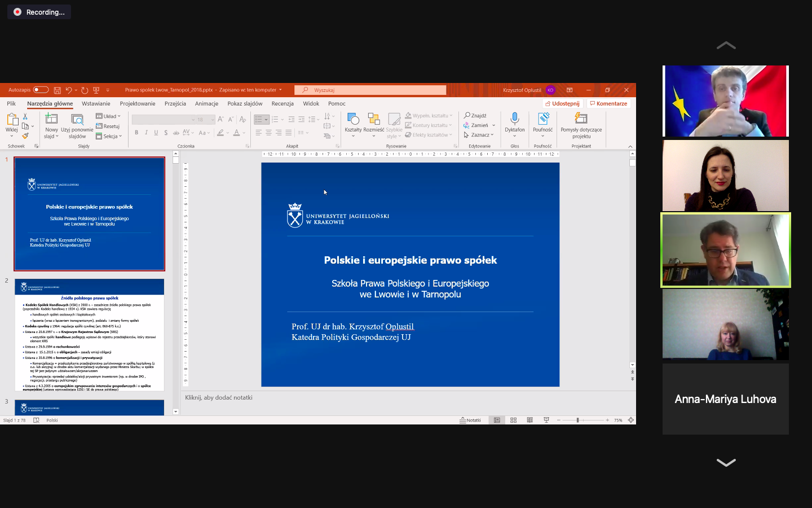Open the Układ layout dropdown
The width and height of the screenshot is (812, 508).
[108, 116]
